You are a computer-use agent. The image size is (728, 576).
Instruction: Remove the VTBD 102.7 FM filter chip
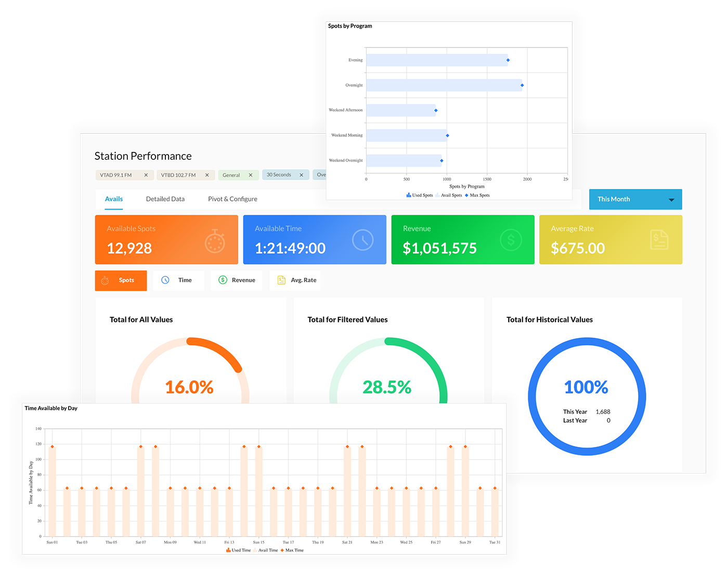tap(207, 175)
